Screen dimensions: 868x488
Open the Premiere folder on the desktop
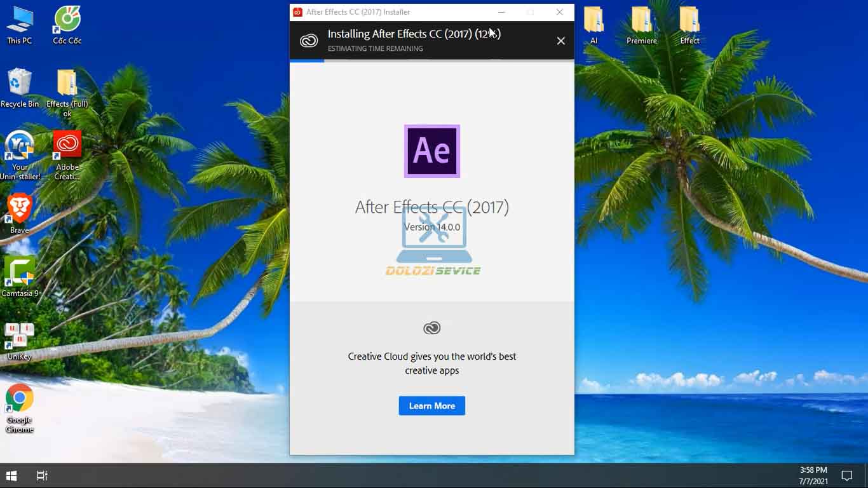point(641,19)
